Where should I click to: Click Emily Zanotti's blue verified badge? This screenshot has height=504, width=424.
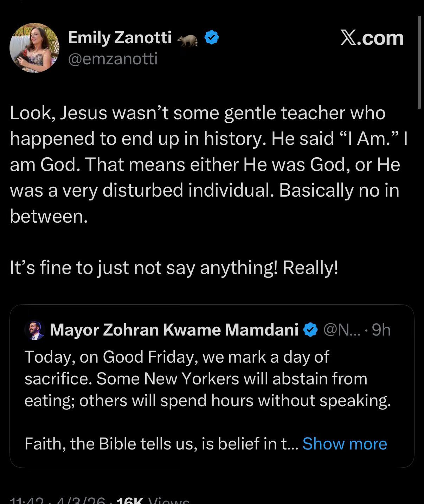(x=212, y=38)
